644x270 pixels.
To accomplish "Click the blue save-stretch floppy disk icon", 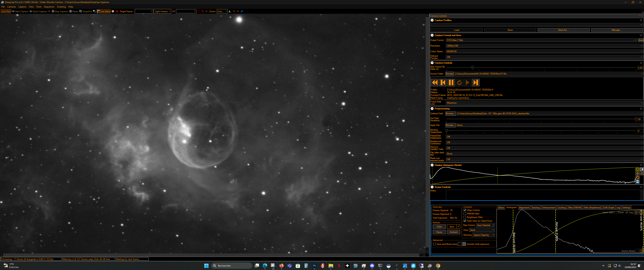I will pyautogui.click(x=637, y=182).
